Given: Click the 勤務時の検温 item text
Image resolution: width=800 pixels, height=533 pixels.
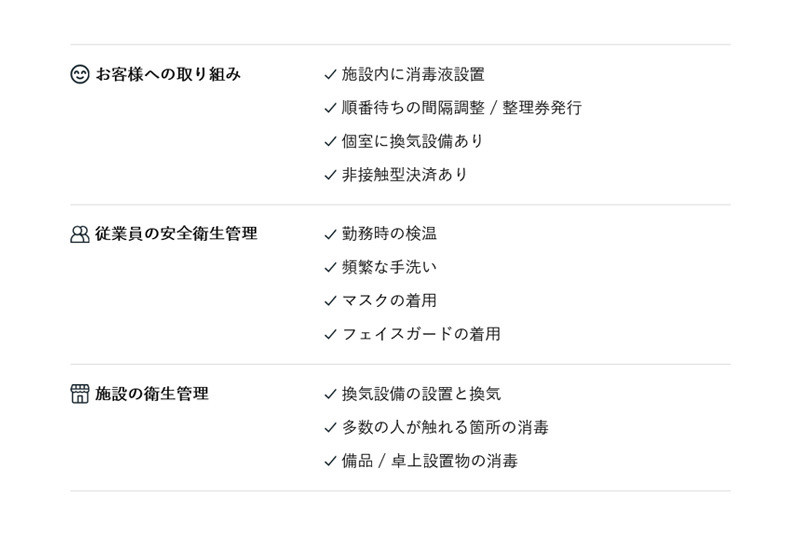Looking at the screenshot, I should click(389, 234).
